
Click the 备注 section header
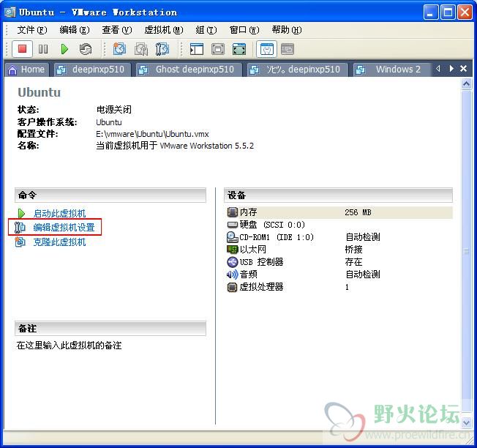[110, 329]
